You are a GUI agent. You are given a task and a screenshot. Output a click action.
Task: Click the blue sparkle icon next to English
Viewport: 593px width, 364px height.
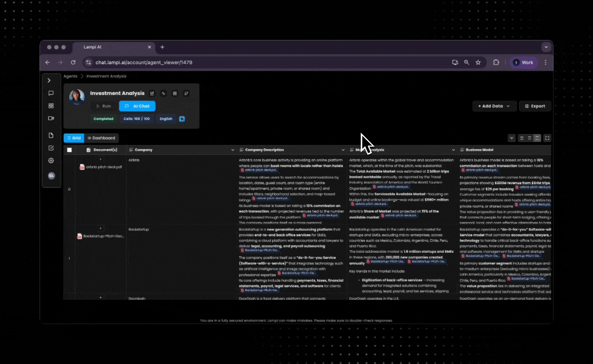pyautogui.click(x=182, y=119)
